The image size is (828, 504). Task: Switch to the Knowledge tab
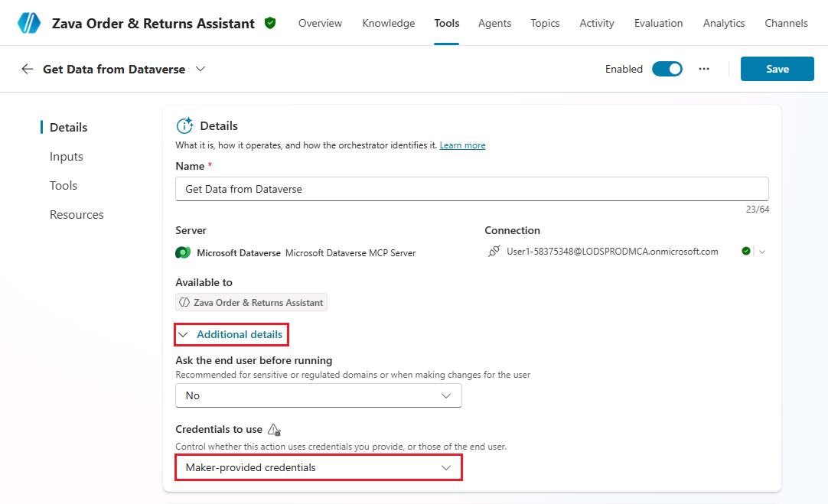click(x=389, y=23)
